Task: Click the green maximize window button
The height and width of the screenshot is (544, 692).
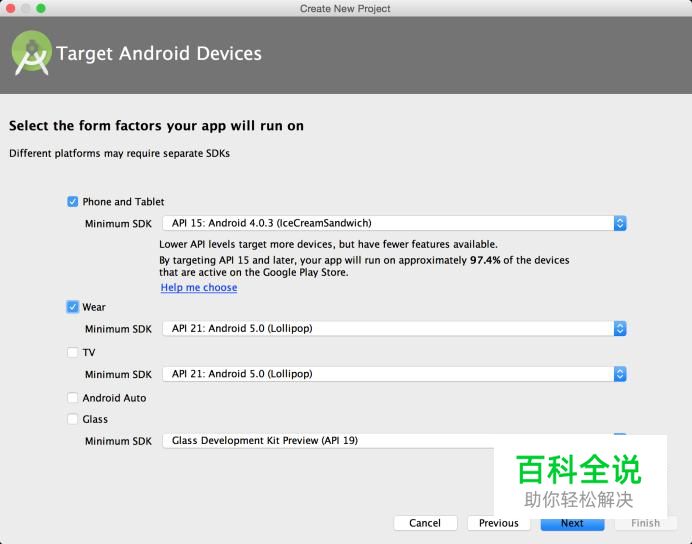Action: 41,8
